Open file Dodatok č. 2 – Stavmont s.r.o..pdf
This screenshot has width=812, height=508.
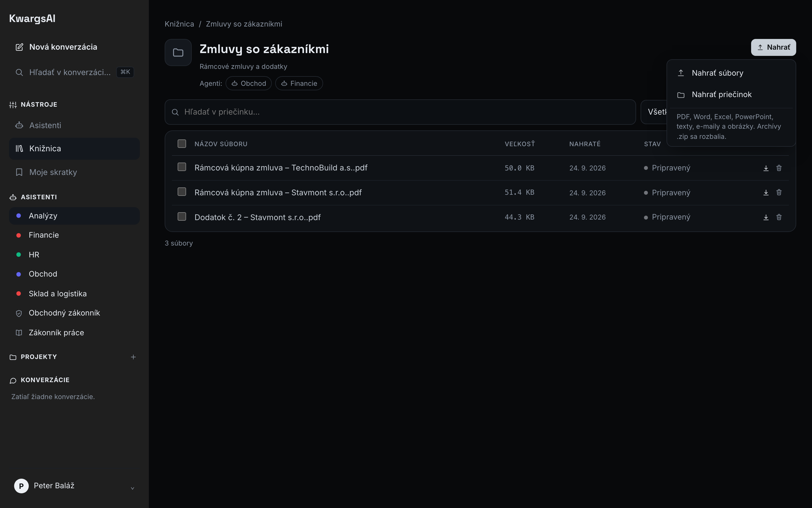pyautogui.click(x=257, y=217)
